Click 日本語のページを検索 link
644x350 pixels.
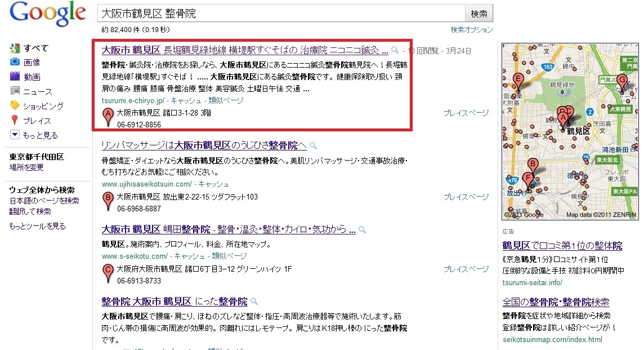(x=44, y=201)
